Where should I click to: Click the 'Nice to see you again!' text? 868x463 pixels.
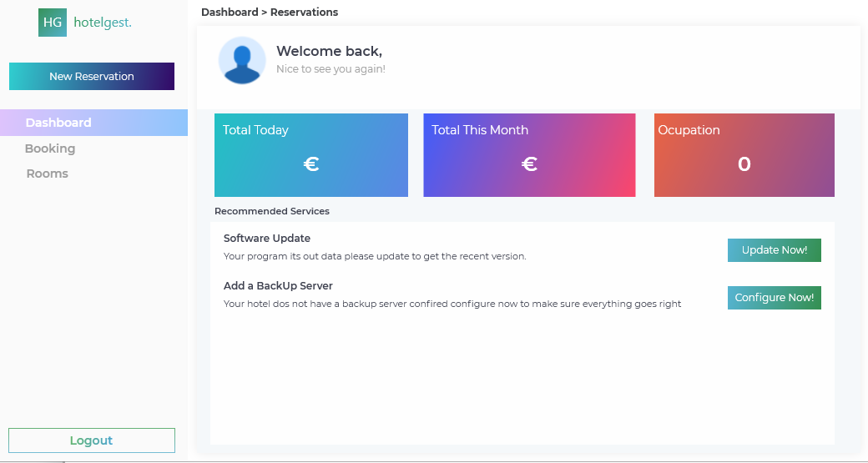(331, 69)
